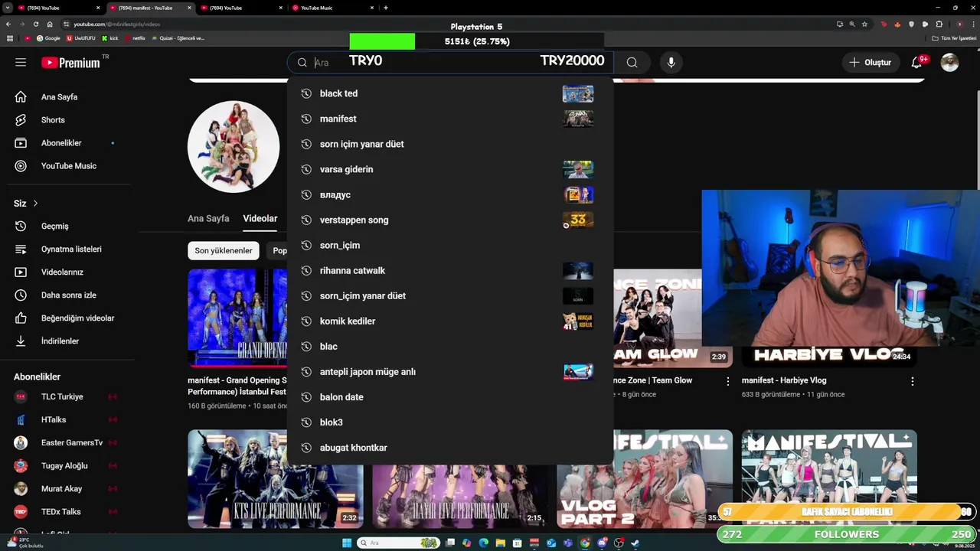Select the 'manifest' search suggestion
Viewport: 980px width, 551px height.
[x=450, y=119]
